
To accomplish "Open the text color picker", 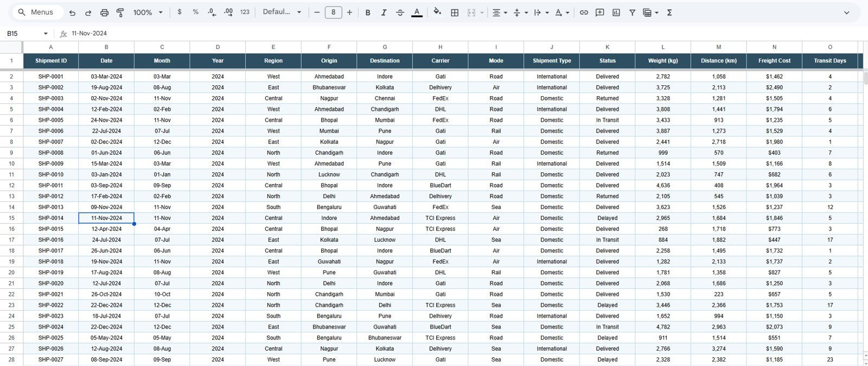I will click(417, 12).
